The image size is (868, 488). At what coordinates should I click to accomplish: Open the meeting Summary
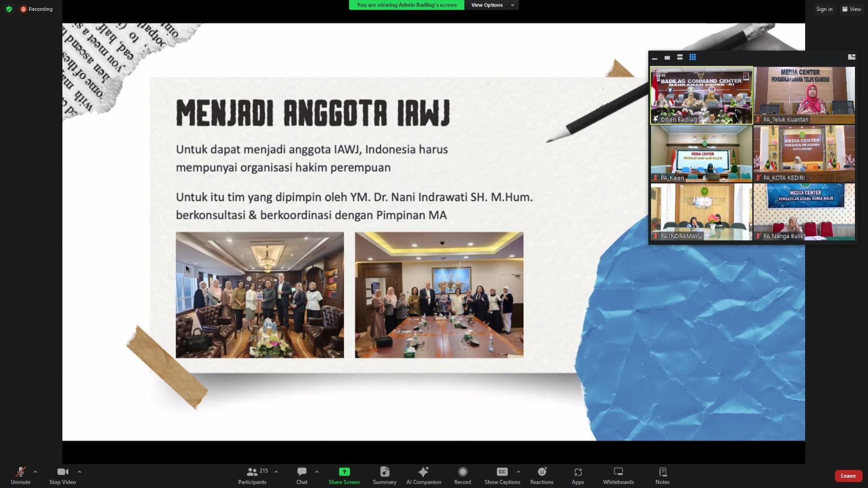point(385,476)
